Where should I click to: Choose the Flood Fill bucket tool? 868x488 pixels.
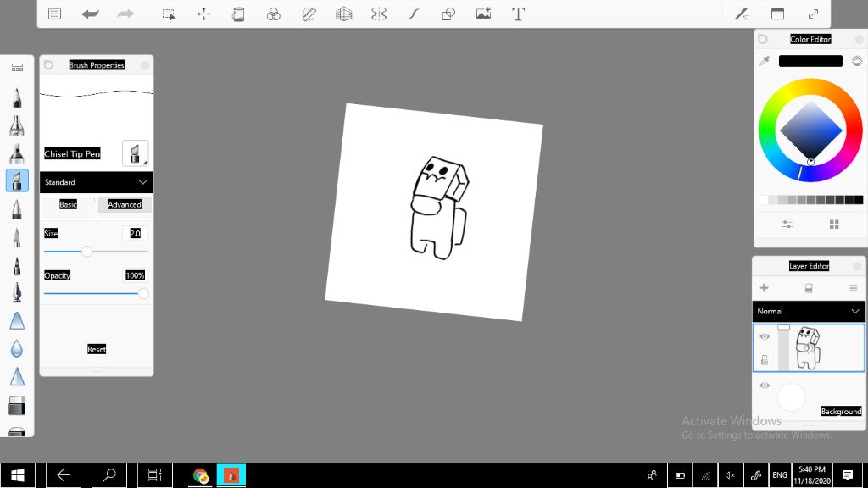(238, 14)
